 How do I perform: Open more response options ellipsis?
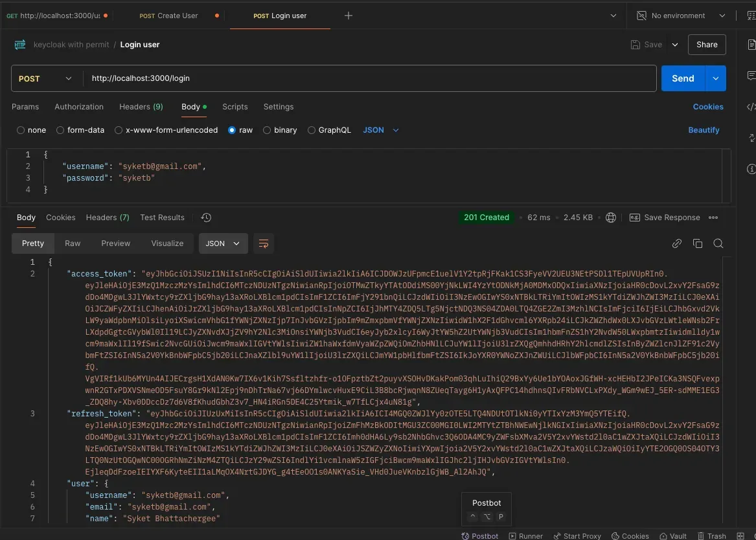713,218
